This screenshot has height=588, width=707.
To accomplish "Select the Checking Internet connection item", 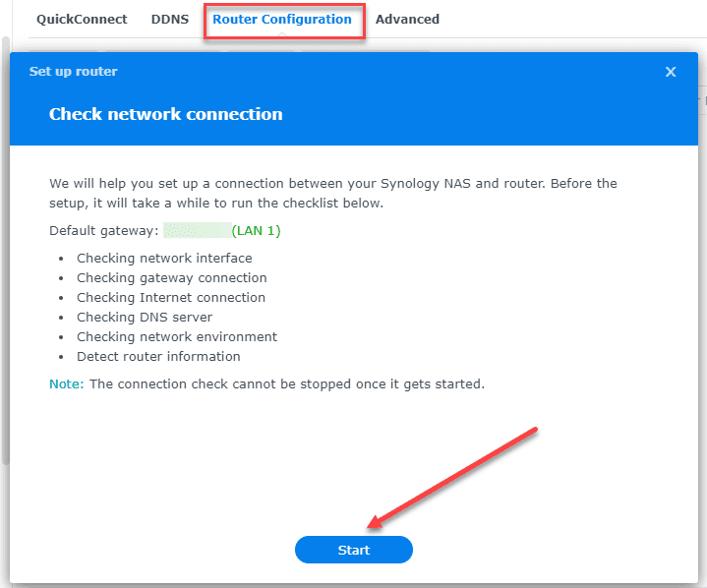I will coord(171,298).
